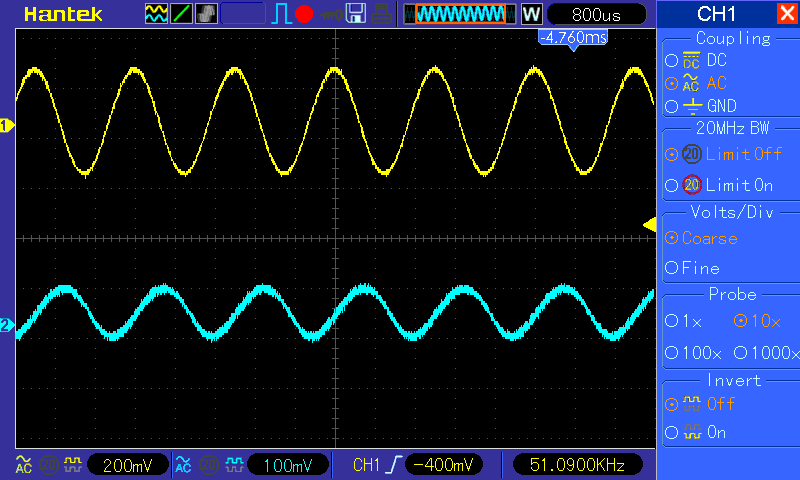Click the yellow-cyan waveform display icon
This screenshot has height=480, width=800.
156,14
